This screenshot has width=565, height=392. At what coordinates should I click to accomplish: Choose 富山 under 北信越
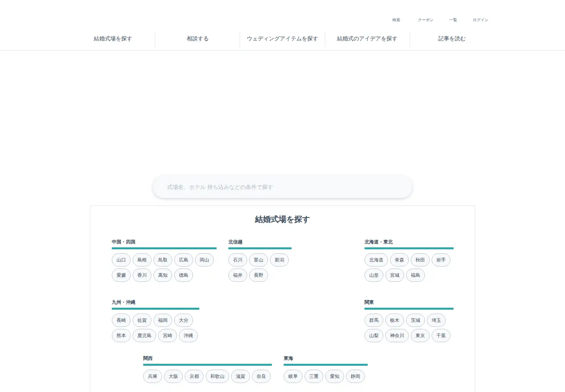tap(259, 260)
